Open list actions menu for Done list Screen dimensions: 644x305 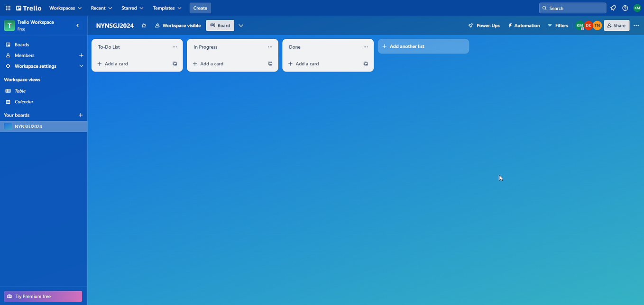pos(365,46)
